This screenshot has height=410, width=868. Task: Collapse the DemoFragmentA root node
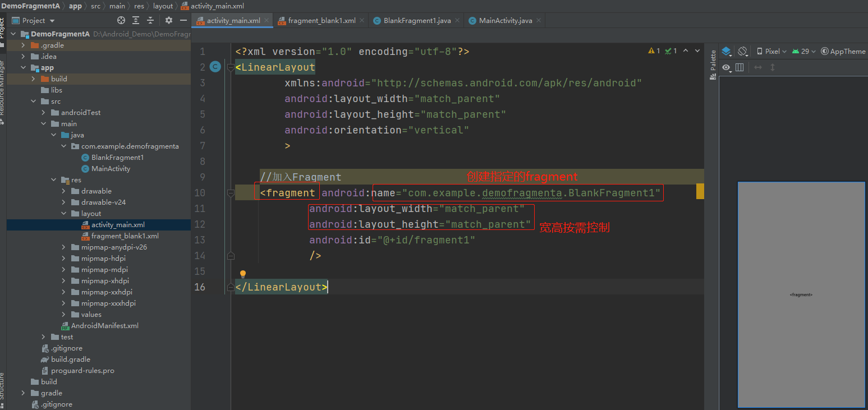tap(13, 34)
